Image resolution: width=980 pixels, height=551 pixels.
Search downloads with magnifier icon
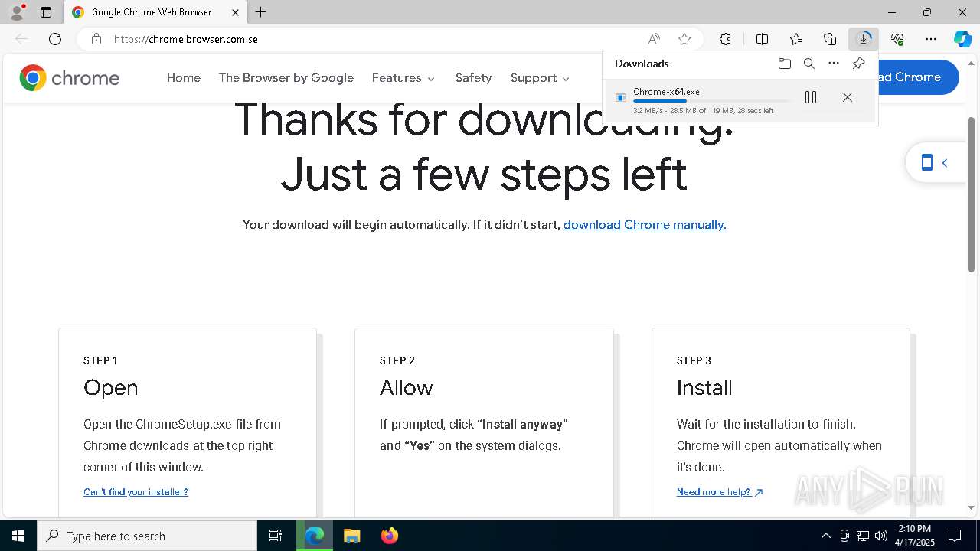tap(809, 64)
